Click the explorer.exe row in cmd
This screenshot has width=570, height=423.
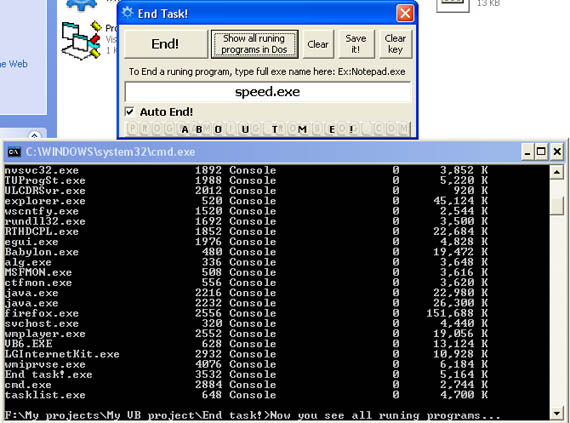[x=246, y=201]
